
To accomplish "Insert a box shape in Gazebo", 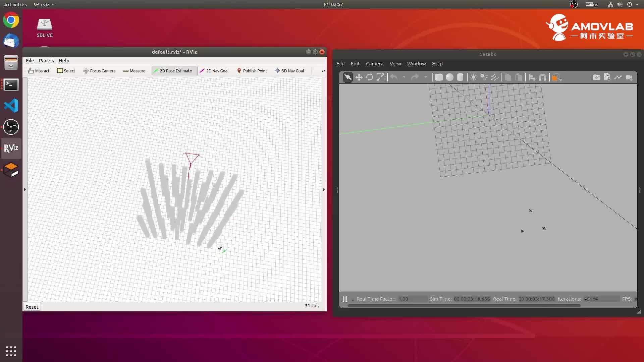I will pyautogui.click(x=439, y=77).
